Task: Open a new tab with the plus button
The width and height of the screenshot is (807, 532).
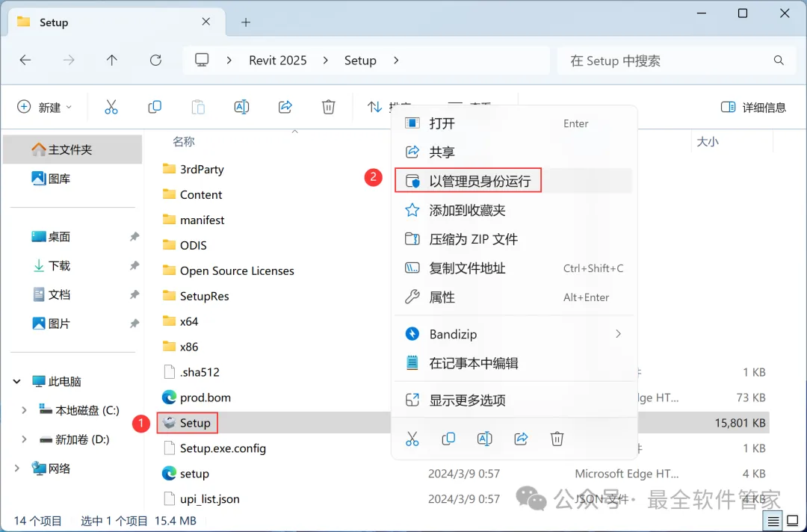Action: click(246, 22)
